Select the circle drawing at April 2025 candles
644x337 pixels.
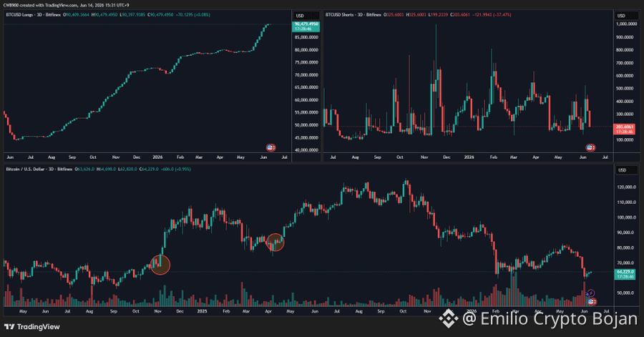[275, 242]
